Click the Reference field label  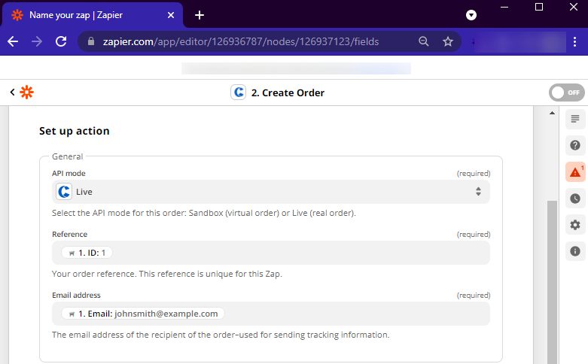[x=70, y=235]
